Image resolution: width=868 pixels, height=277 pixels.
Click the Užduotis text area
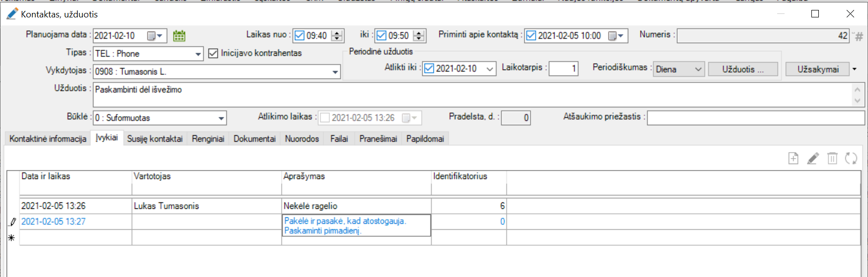473,94
